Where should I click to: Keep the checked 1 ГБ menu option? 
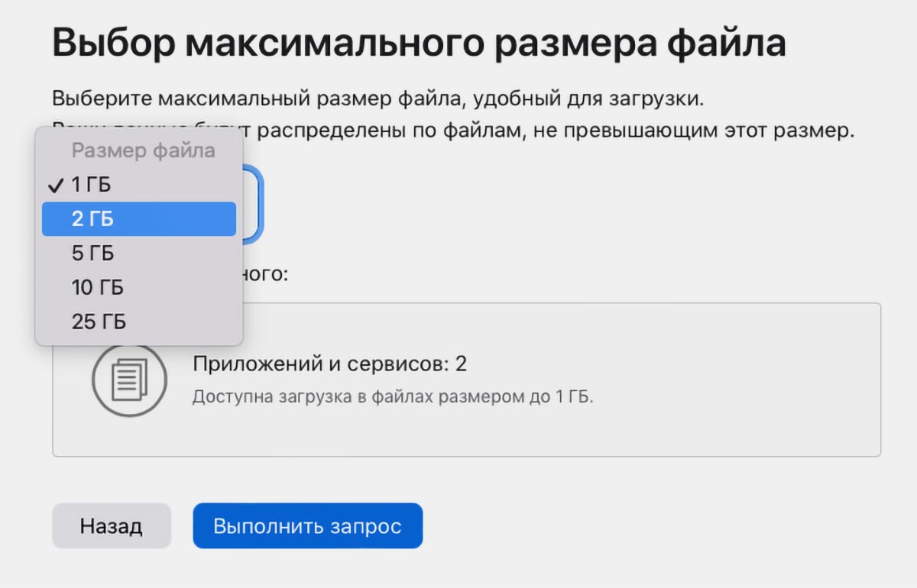pyautogui.click(x=92, y=185)
